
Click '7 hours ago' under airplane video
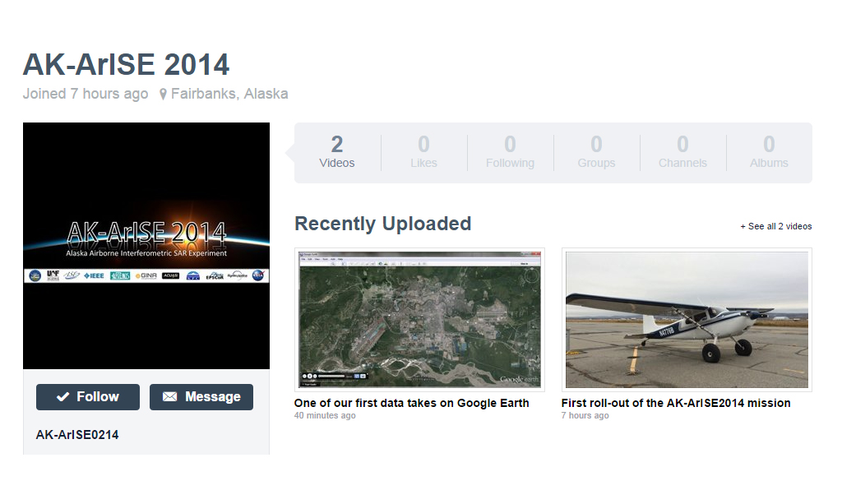[x=585, y=416]
